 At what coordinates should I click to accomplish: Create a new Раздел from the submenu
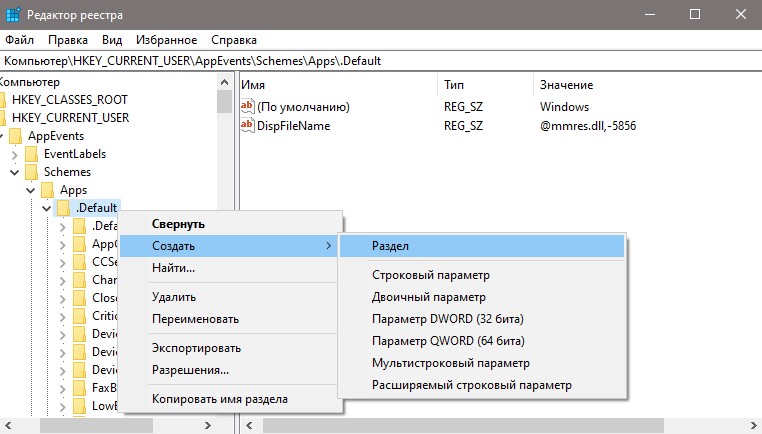(482, 246)
